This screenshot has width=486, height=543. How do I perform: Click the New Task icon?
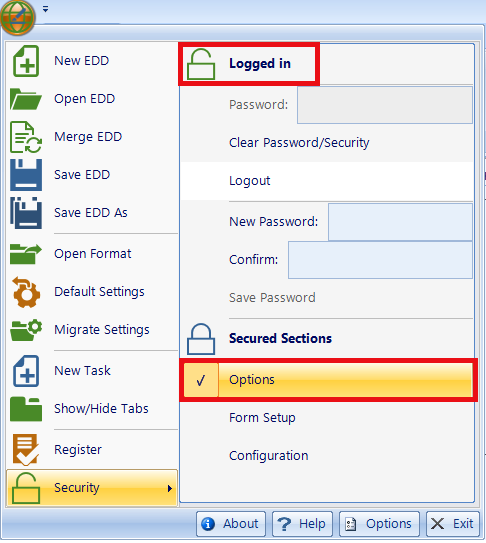(26, 371)
